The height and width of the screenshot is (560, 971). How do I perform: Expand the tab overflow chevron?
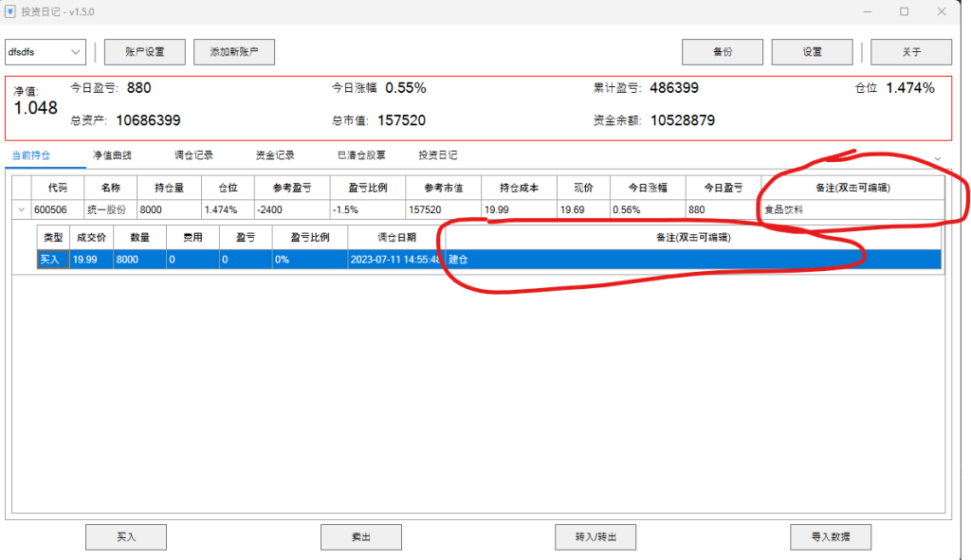(x=937, y=157)
